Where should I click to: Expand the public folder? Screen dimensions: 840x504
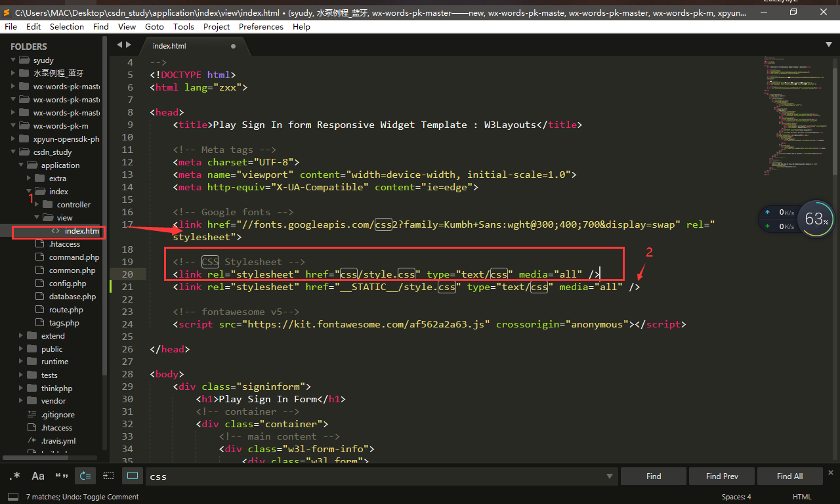(20, 349)
